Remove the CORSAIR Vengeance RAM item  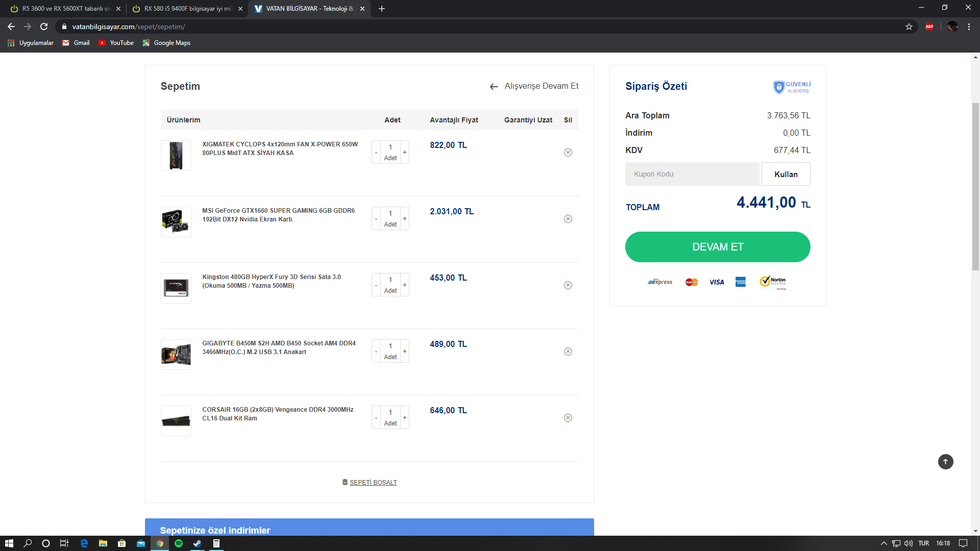click(x=568, y=418)
